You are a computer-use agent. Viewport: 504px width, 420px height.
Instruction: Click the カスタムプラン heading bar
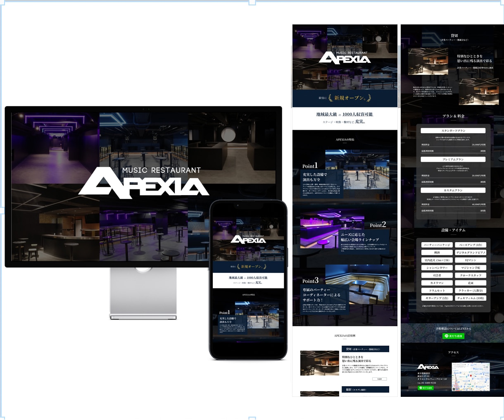[x=453, y=190]
